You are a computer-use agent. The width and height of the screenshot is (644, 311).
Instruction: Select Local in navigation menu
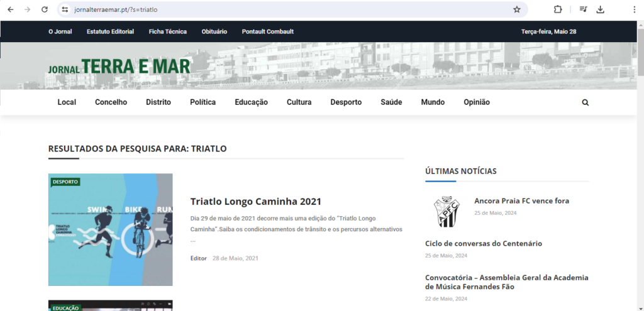[x=67, y=102]
